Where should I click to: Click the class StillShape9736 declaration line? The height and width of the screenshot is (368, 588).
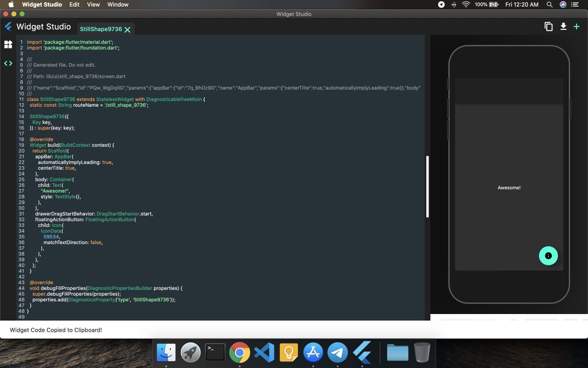tap(116, 99)
